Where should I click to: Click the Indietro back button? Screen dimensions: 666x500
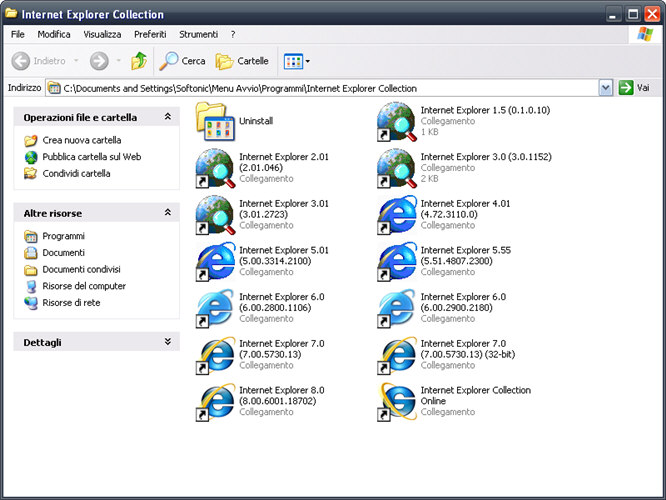(38, 61)
